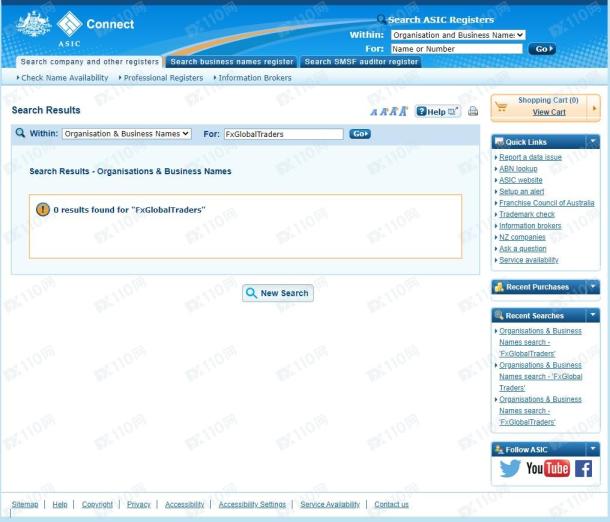Image resolution: width=610 pixels, height=522 pixels.
Task: Click the header Go button
Action: pos(542,49)
